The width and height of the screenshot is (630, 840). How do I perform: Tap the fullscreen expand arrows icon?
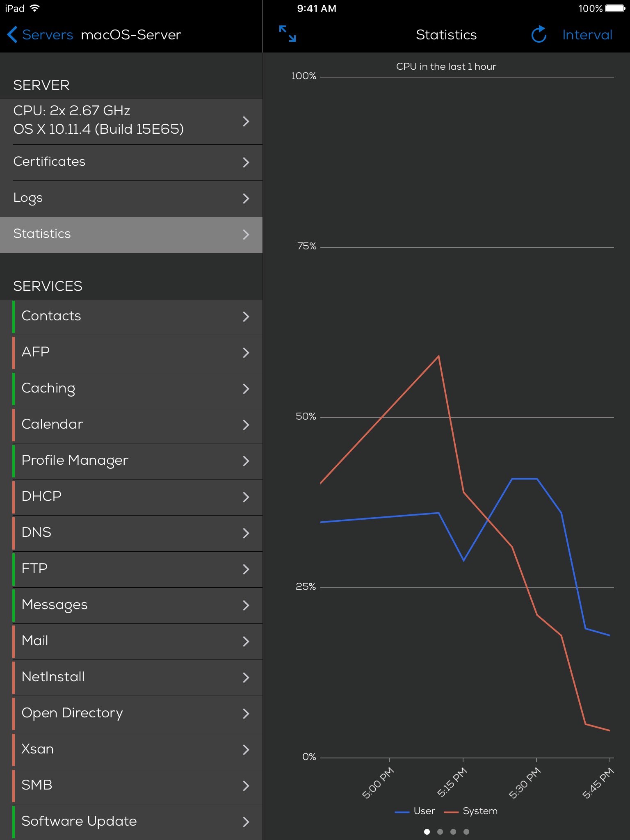(x=287, y=34)
